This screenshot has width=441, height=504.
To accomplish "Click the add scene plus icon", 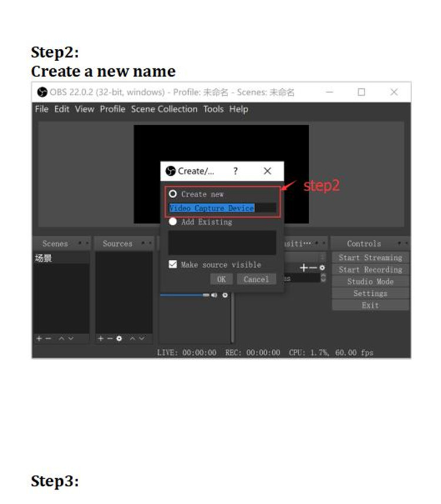I will 39,339.
